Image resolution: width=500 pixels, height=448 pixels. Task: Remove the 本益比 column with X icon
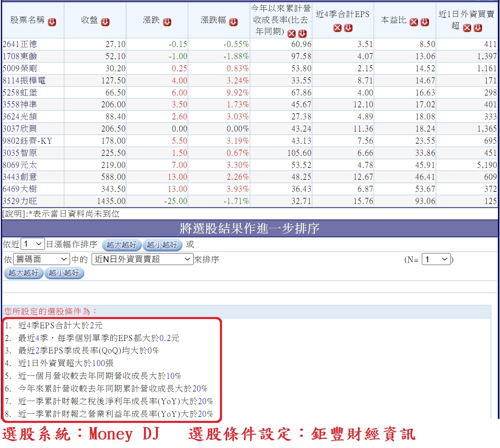point(414,22)
